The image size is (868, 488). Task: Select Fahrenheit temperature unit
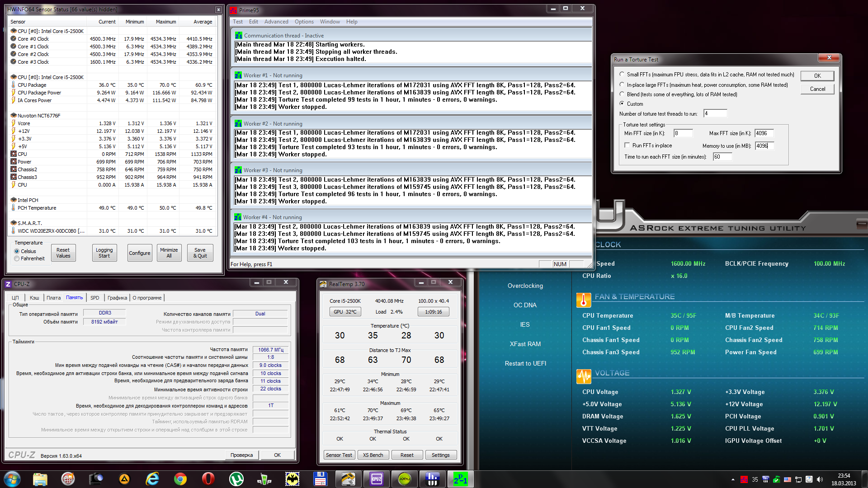pyautogui.click(x=17, y=259)
